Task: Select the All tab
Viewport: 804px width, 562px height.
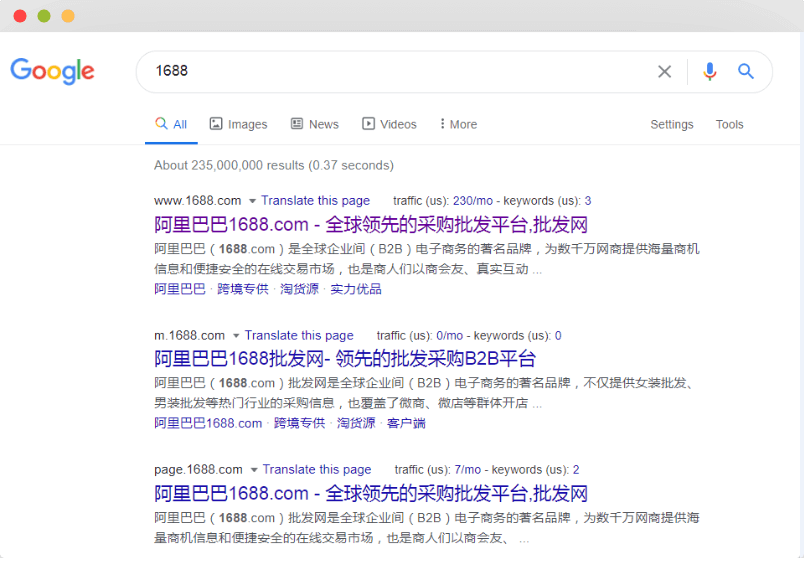Action: click(x=171, y=124)
